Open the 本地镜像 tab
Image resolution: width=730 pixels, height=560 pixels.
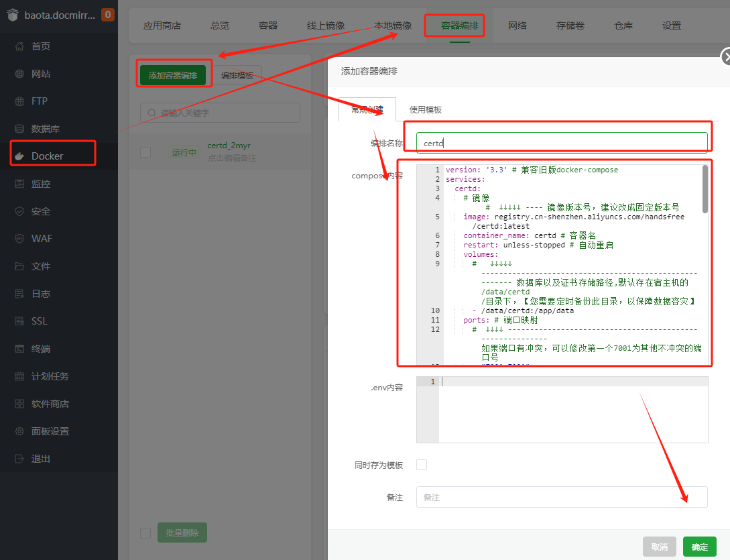click(x=393, y=25)
